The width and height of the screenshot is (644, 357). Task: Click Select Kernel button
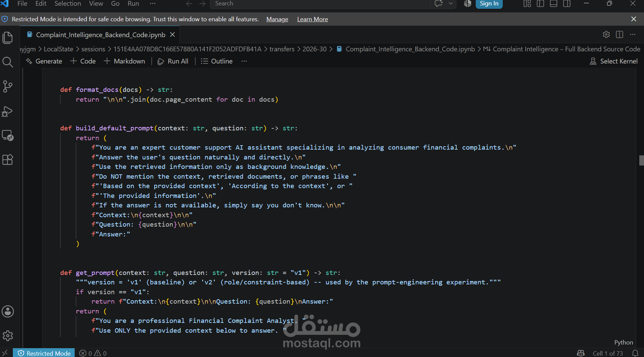(614, 61)
